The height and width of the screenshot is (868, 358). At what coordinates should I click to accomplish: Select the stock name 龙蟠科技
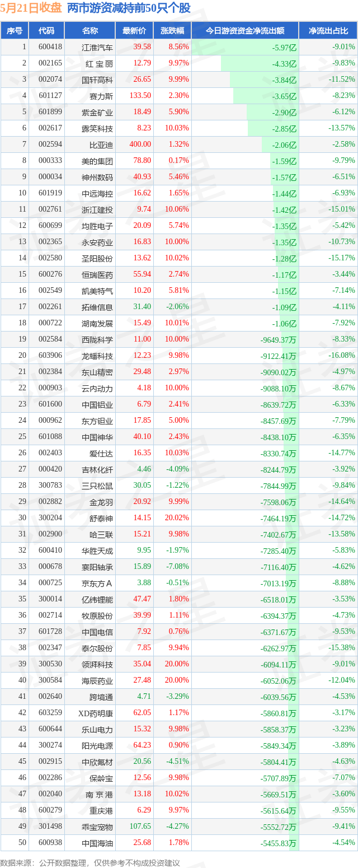click(x=97, y=356)
